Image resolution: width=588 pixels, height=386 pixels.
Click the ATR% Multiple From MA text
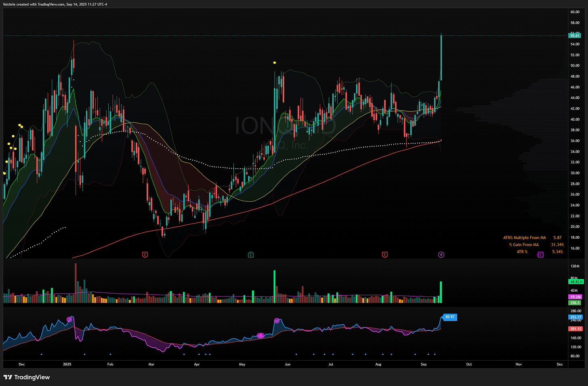524,238
